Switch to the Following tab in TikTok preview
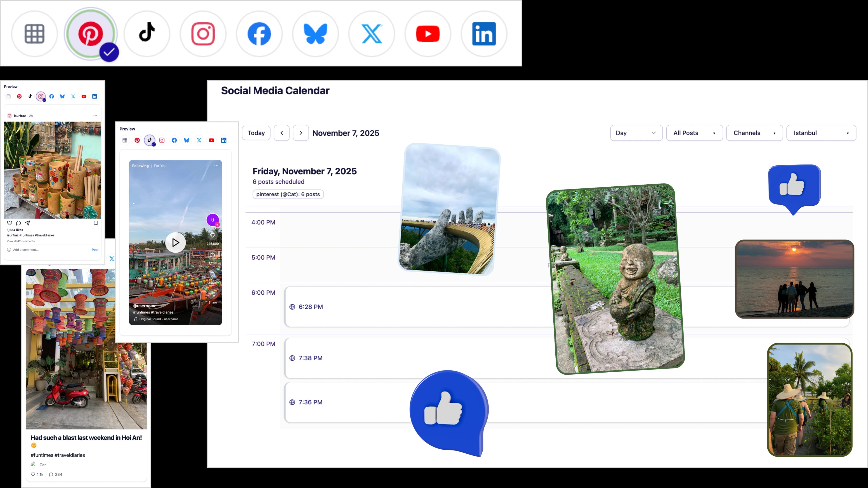The width and height of the screenshot is (868, 488). (140, 166)
